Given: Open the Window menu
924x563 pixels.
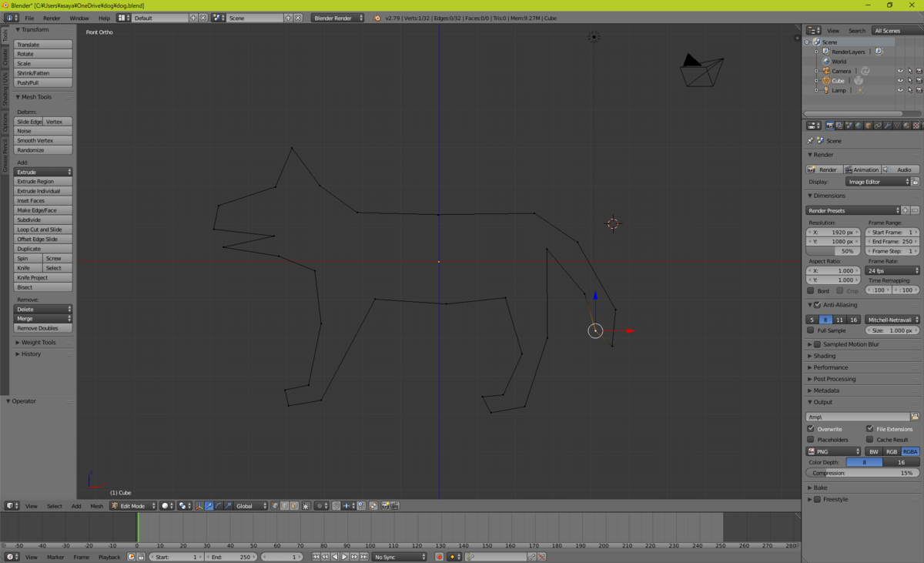Looking at the screenshot, I should [x=79, y=18].
